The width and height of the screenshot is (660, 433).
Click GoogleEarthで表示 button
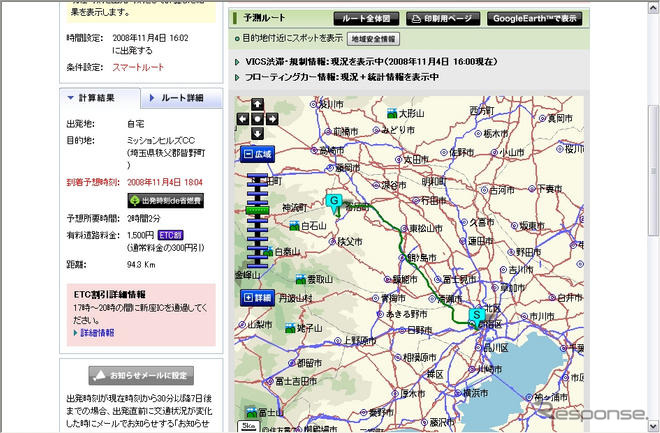pyautogui.click(x=533, y=18)
